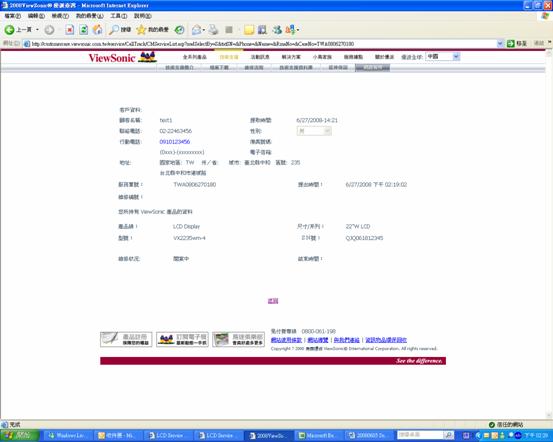Screen dimensions: 553x442
Task: Open the File menu (檔案)
Action: [13, 16]
